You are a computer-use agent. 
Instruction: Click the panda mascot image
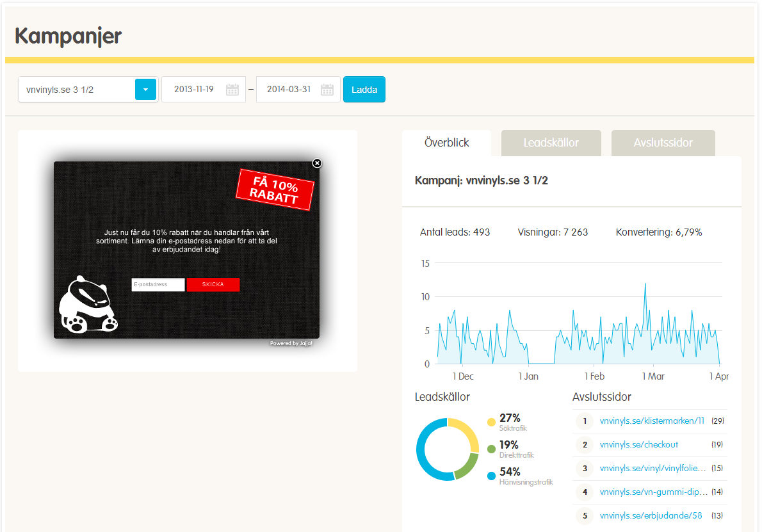pyautogui.click(x=88, y=305)
